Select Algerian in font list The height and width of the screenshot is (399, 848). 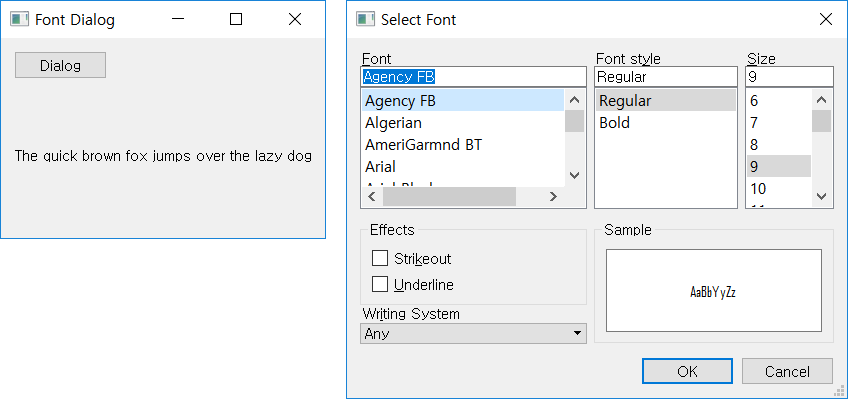pyautogui.click(x=463, y=123)
